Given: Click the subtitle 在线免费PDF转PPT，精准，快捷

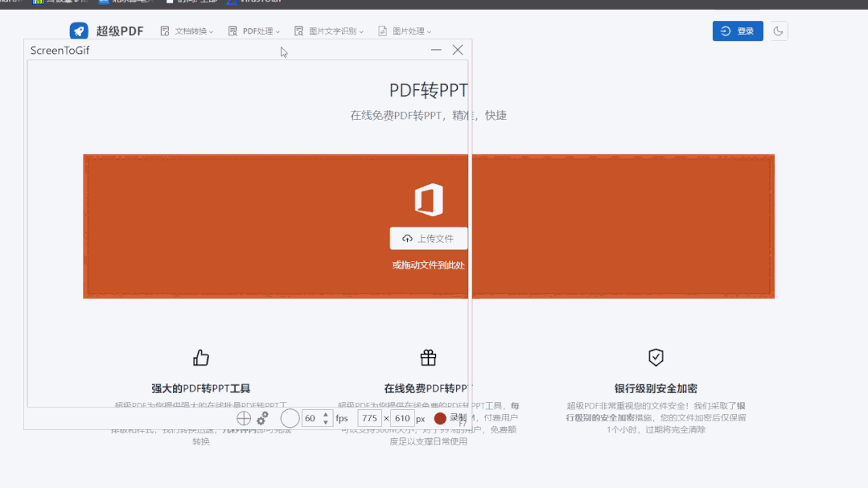Looking at the screenshot, I should point(429,115).
